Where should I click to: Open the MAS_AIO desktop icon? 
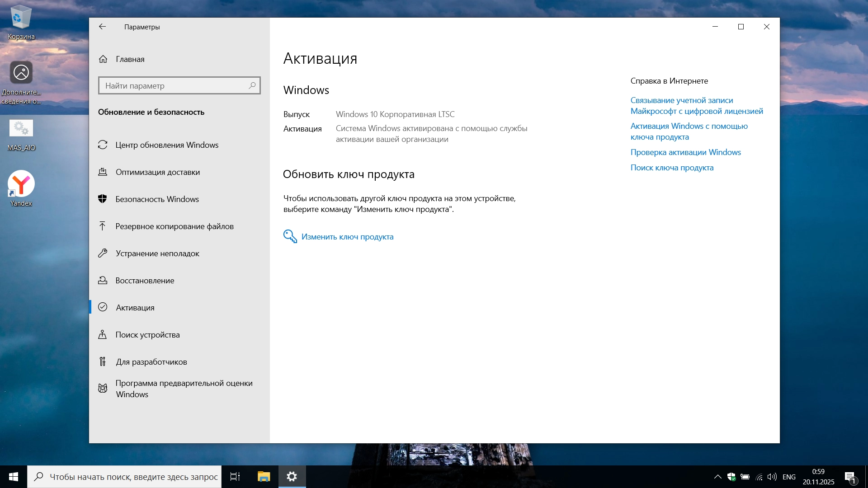(21, 134)
